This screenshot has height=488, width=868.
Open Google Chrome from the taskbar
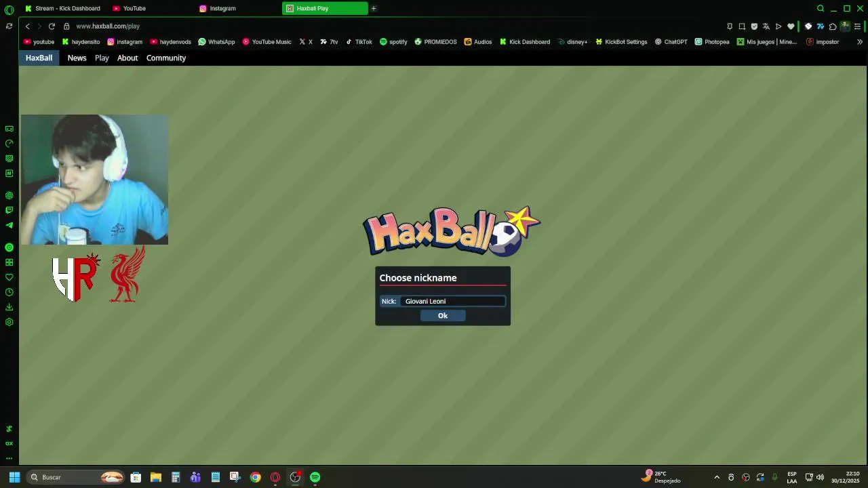click(x=256, y=477)
